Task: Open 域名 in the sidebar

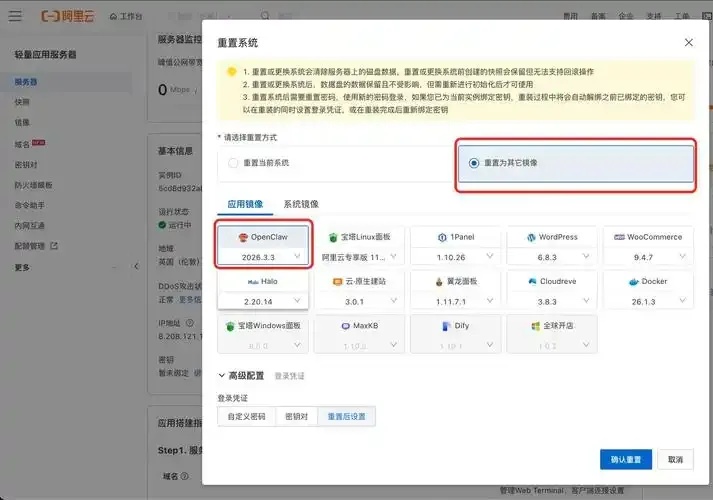Action: (22, 145)
